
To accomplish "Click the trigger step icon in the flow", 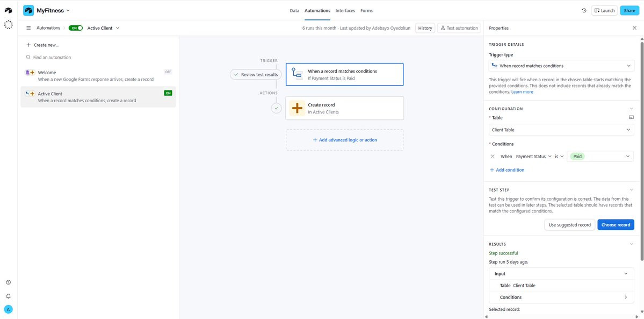I will 296,74.
